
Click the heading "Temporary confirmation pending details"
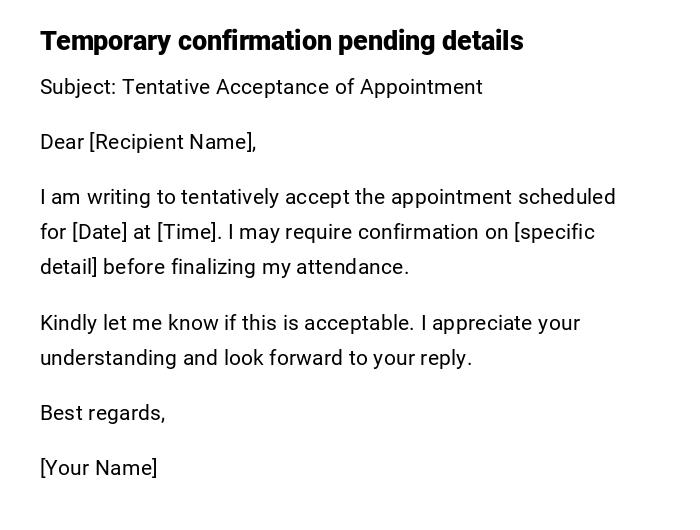click(x=281, y=41)
